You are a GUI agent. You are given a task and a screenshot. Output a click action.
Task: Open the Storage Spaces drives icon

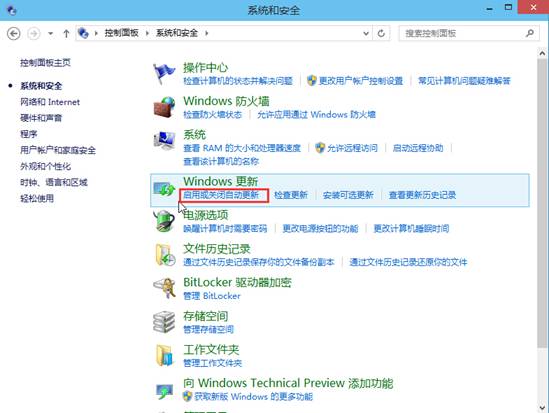pos(164,322)
